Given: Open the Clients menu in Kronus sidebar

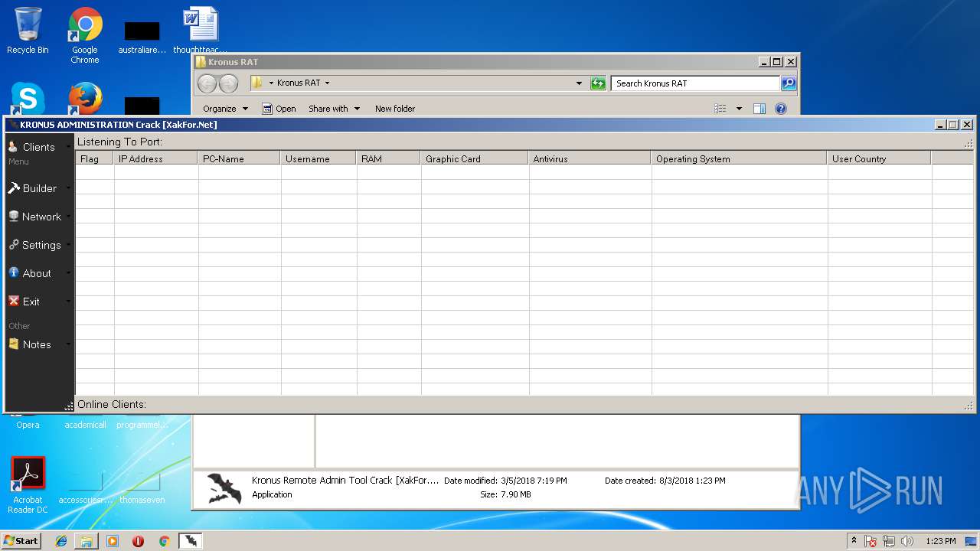Looking at the screenshot, I should click(38, 147).
